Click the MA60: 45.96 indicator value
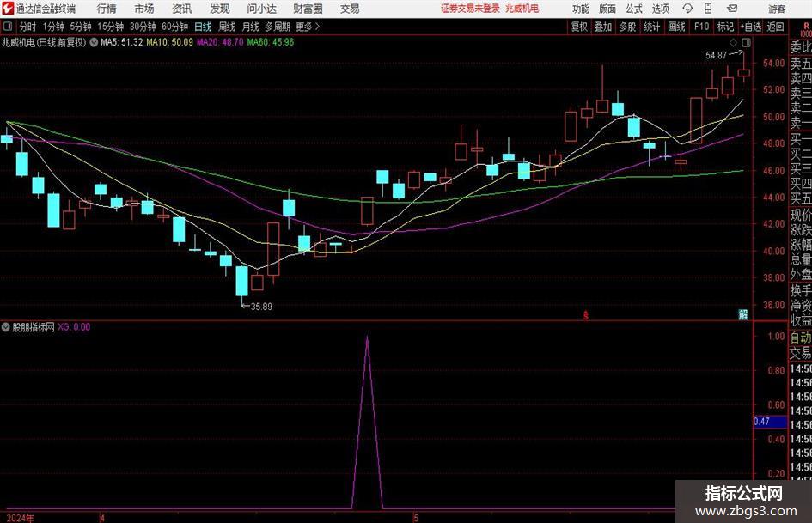 [x=271, y=42]
